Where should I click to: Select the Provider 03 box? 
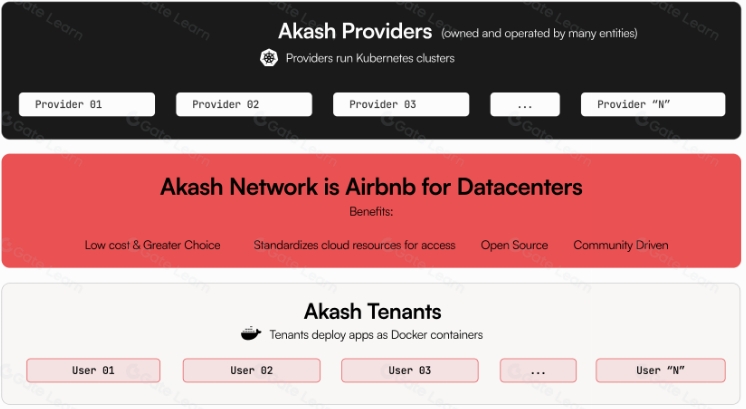[401, 104]
